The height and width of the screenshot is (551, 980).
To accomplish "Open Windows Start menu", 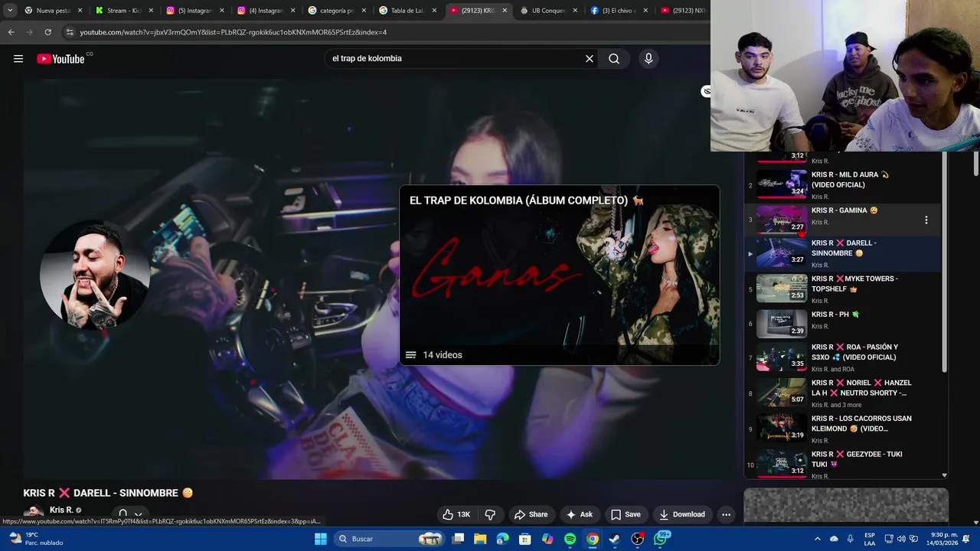I will pos(321,539).
